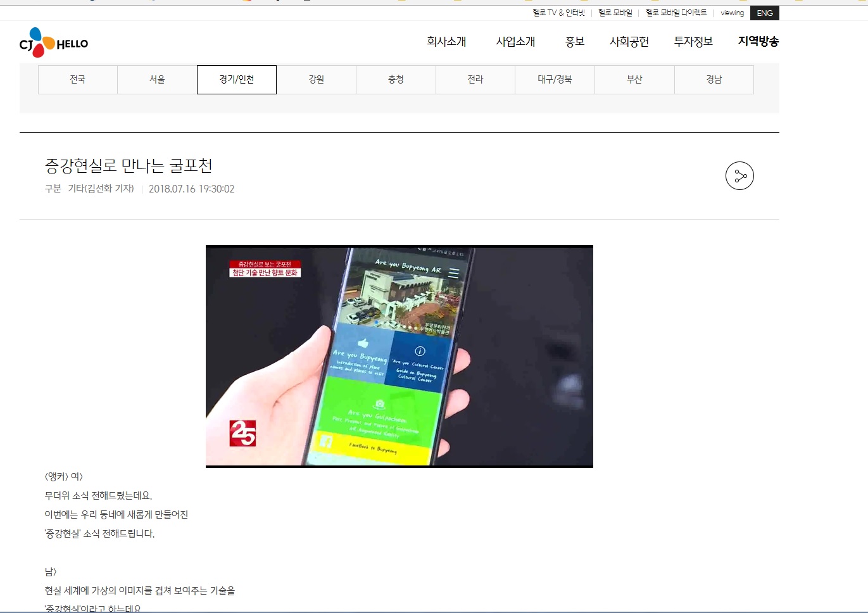Click the CJ Hello logo
The width and height of the screenshot is (868, 613).
click(54, 43)
